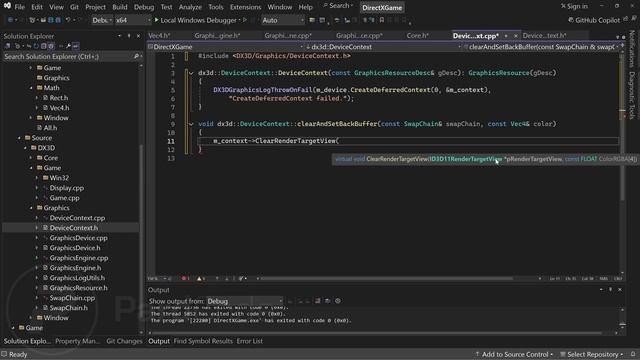
Task: Click the Ready status icon
Action: tap(4, 354)
